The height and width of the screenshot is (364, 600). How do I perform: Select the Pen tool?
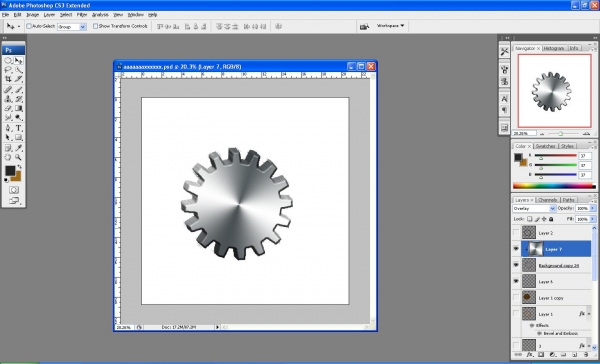tap(8, 128)
